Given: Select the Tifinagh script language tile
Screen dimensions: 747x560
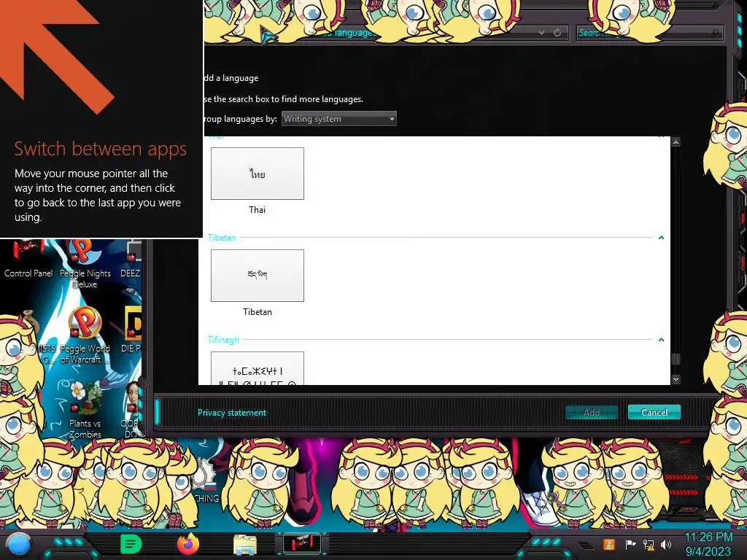Looking at the screenshot, I should pyautogui.click(x=258, y=368).
